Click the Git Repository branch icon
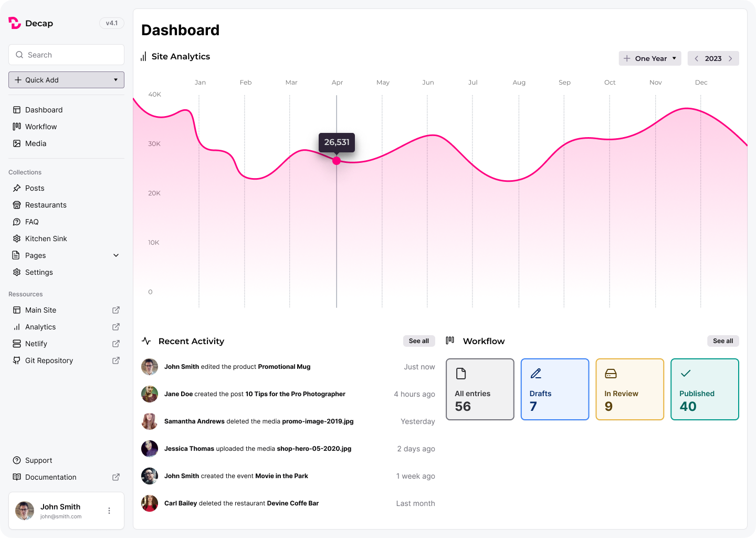The width and height of the screenshot is (756, 538). (17, 360)
